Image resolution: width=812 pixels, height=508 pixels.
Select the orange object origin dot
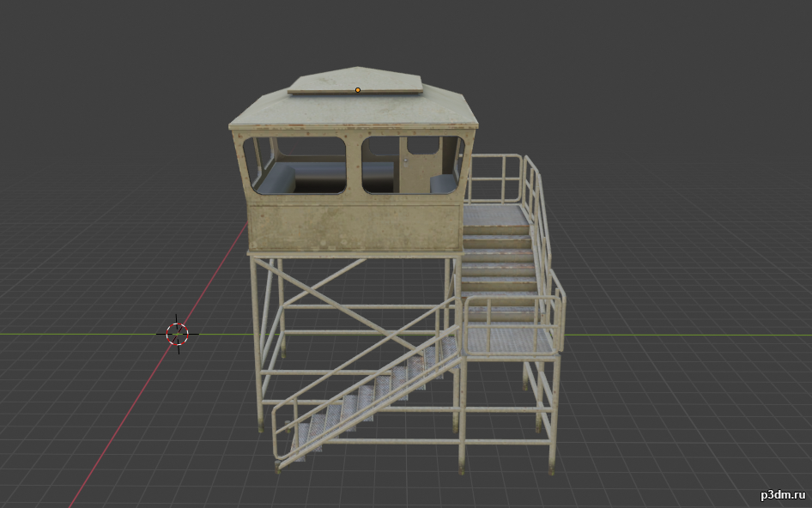coord(358,89)
